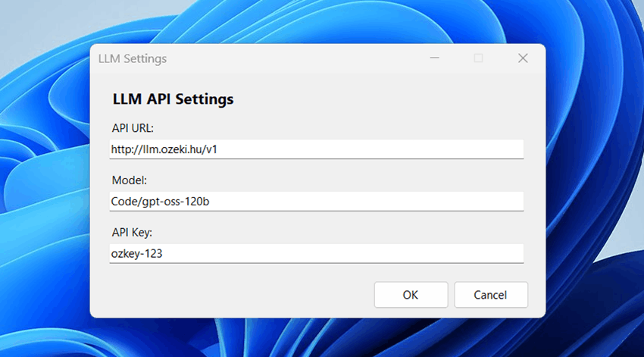Click the 'http://llm.ozeki.hu/v1' text
Image resolution: width=644 pixels, height=357 pixels.
point(164,149)
